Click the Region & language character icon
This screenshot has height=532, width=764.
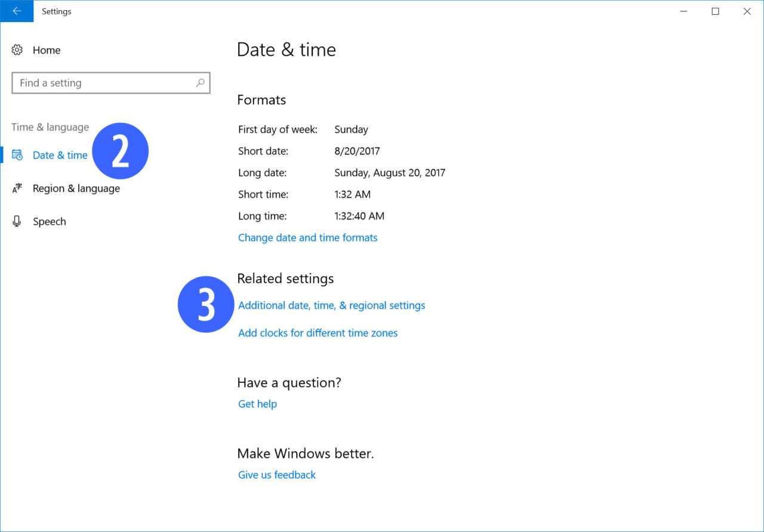tap(17, 188)
